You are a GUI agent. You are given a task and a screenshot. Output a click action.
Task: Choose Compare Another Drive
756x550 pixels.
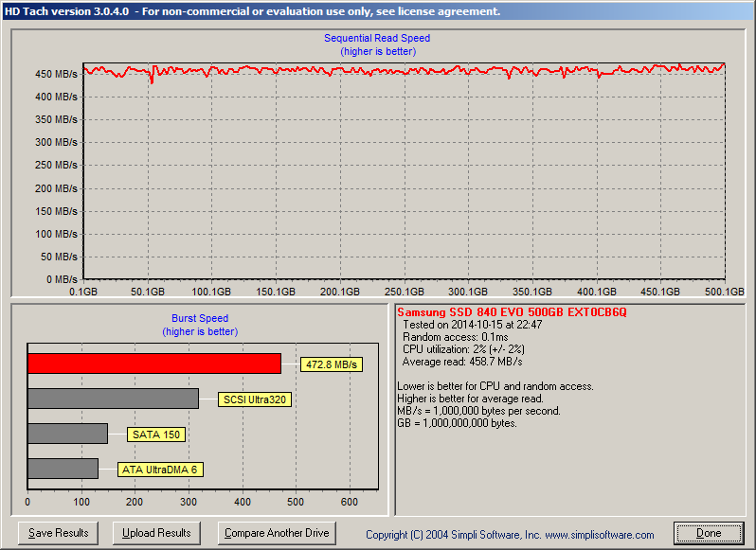click(x=277, y=533)
